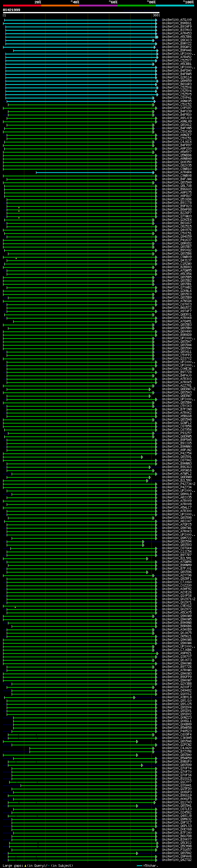
Task: Click label UniRef100_A2YT96
Action: (x=176, y=575)
